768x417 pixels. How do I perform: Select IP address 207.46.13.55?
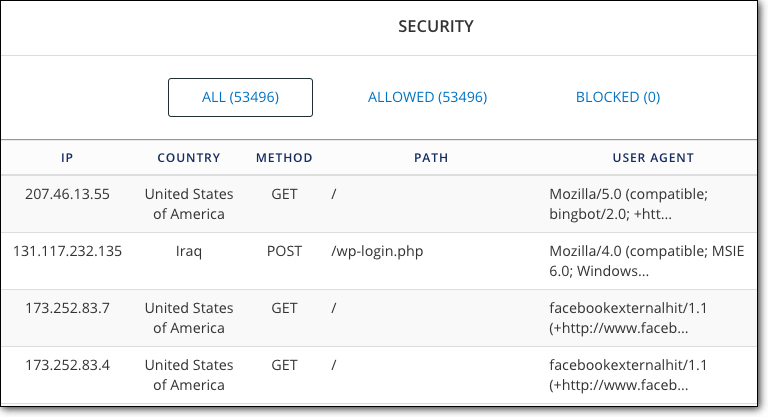[67, 194]
